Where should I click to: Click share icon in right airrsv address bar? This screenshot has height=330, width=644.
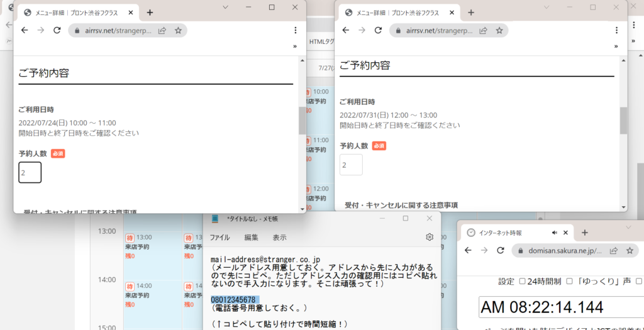[x=483, y=30]
